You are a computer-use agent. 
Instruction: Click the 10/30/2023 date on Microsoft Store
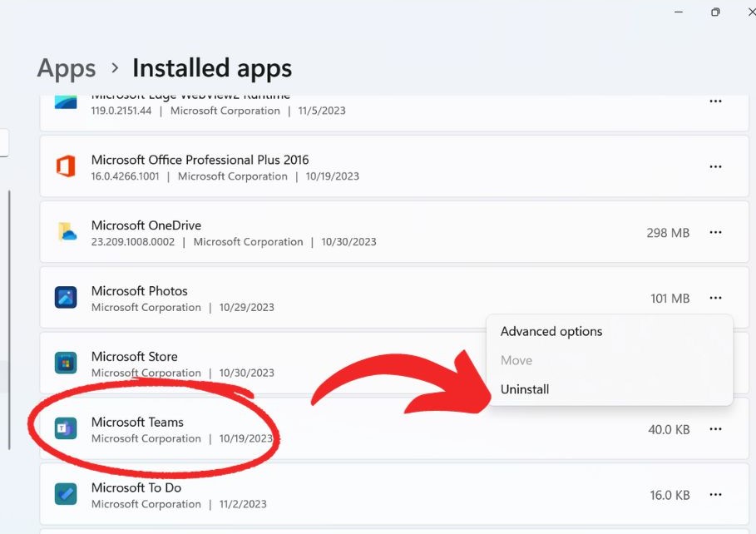(x=246, y=373)
